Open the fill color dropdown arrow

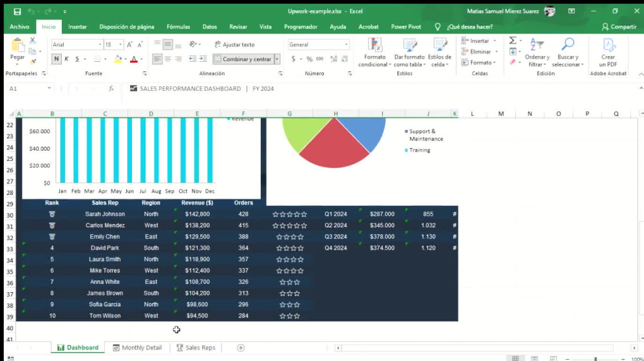(x=126, y=59)
